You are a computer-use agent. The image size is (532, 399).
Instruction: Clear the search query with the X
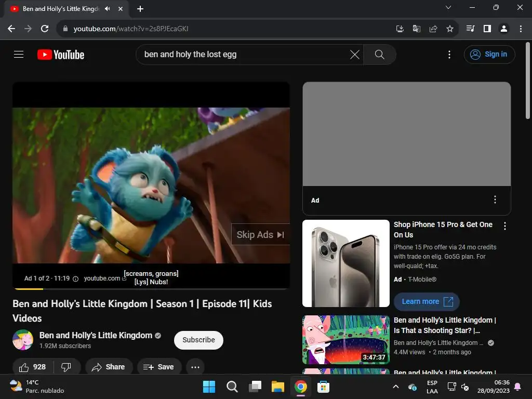tap(354, 55)
